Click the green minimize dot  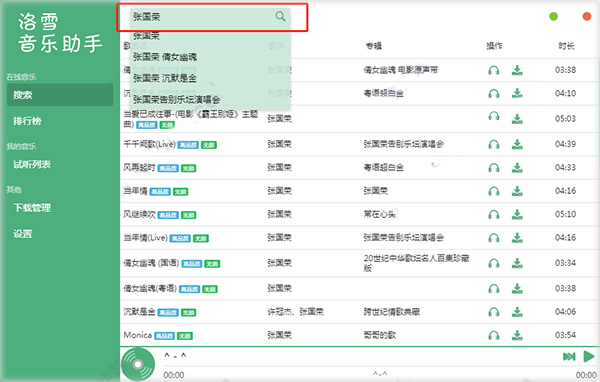click(553, 16)
